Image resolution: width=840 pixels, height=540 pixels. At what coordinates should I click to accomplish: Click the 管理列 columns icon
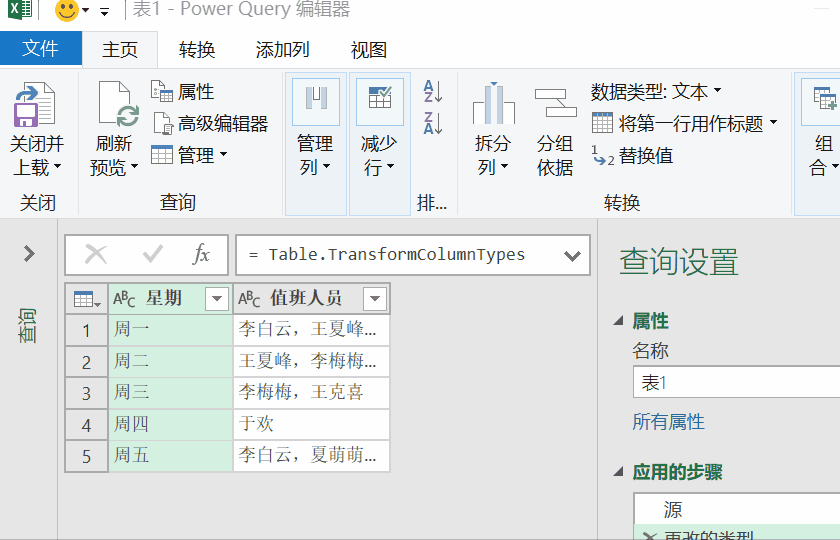click(316, 102)
